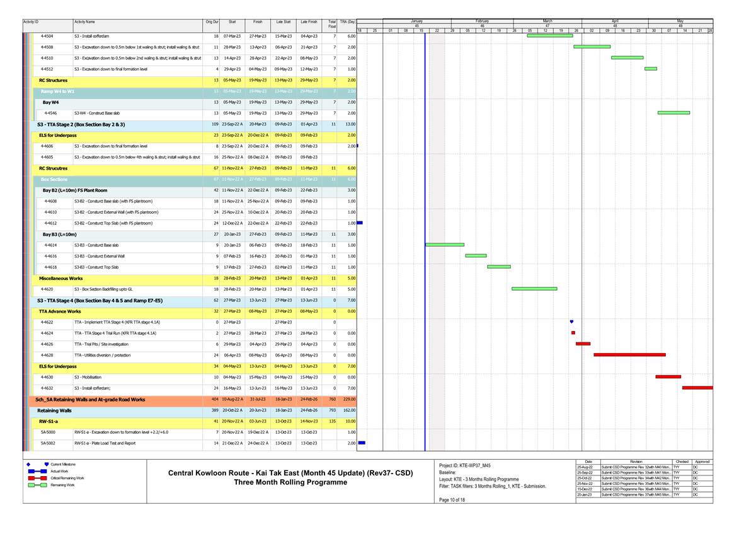Select the blue actual bar for SA-5002
The image size is (756, 536).
point(361,443)
